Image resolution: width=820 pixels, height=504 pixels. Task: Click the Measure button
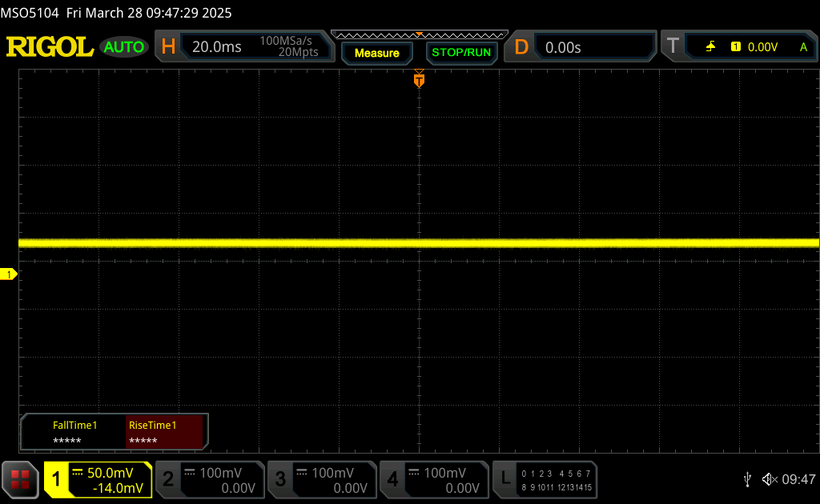(x=377, y=53)
